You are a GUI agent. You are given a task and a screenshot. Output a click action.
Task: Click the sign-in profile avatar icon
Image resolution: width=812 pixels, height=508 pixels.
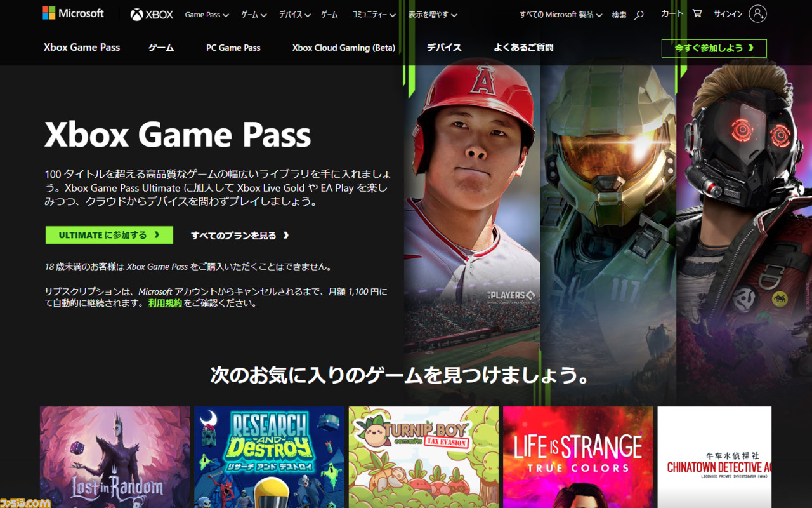[x=757, y=14]
